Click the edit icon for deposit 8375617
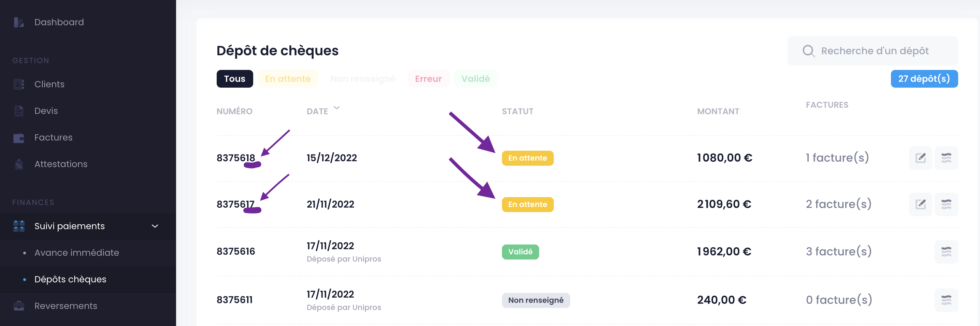The width and height of the screenshot is (980, 326). point(920,204)
